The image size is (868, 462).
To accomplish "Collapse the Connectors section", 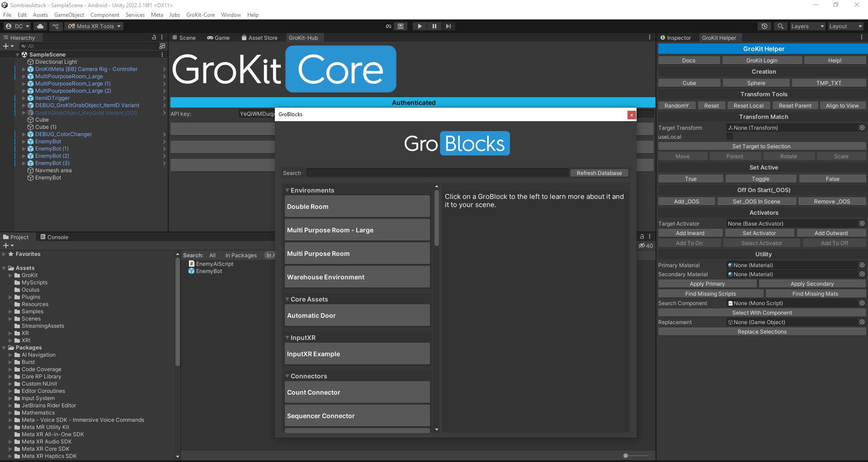I will [287, 376].
